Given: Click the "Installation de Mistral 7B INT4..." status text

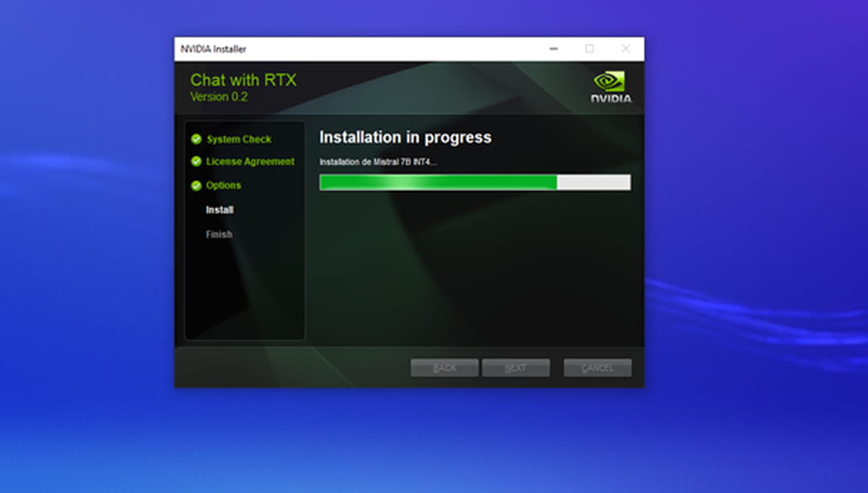Looking at the screenshot, I should (378, 162).
